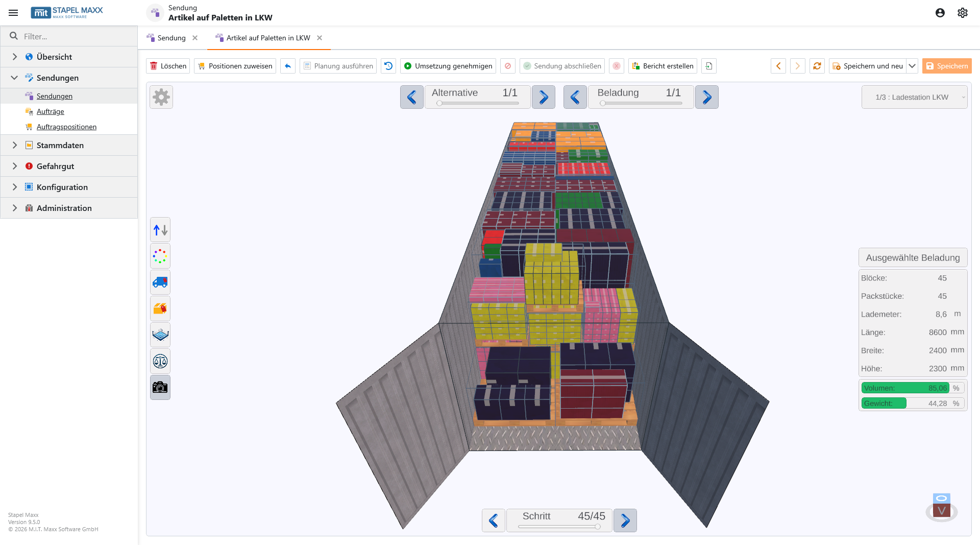Open the 3D view settings gear

161,97
